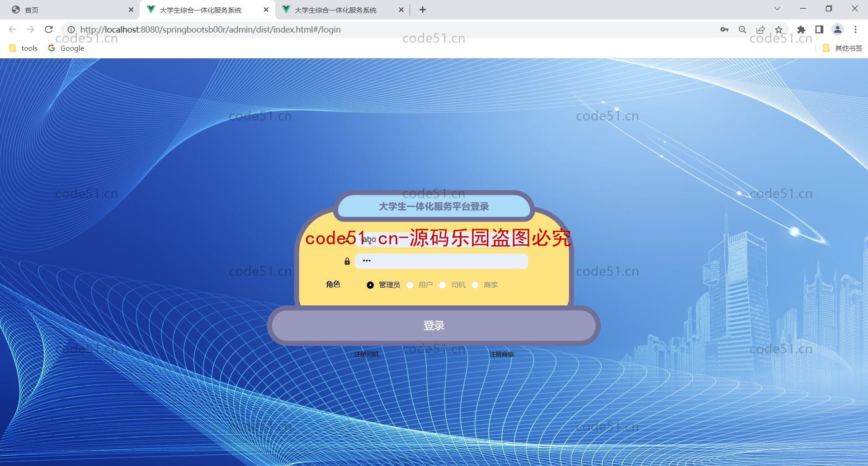868x466 pixels.
Task: Click the 登录 button
Action: pos(434,325)
